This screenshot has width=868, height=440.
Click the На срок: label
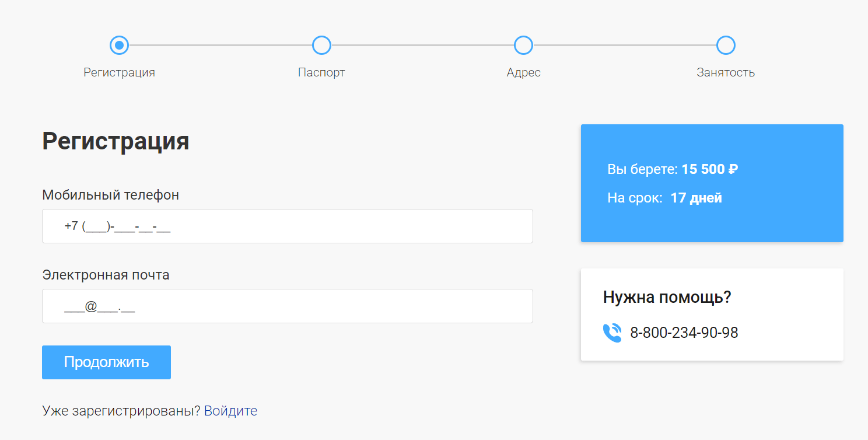click(635, 198)
